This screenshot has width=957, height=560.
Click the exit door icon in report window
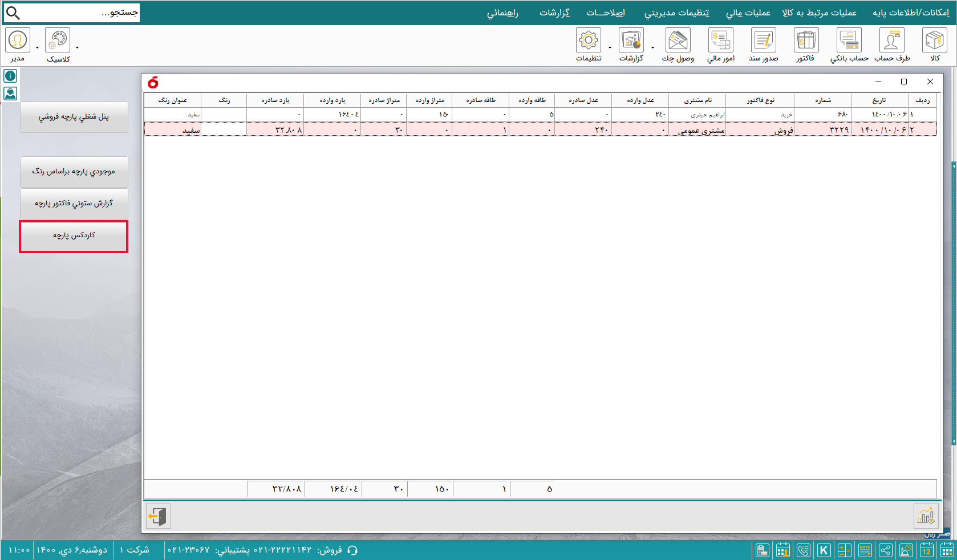[x=158, y=517]
